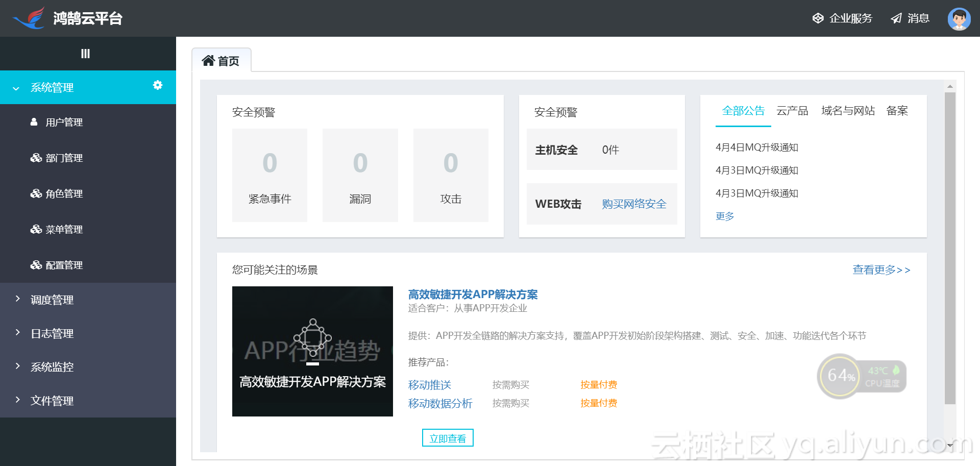Click the 鸿鹄云平台 bird logo
The height and width of the screenshot is (466, 980).
pos(29,18)
